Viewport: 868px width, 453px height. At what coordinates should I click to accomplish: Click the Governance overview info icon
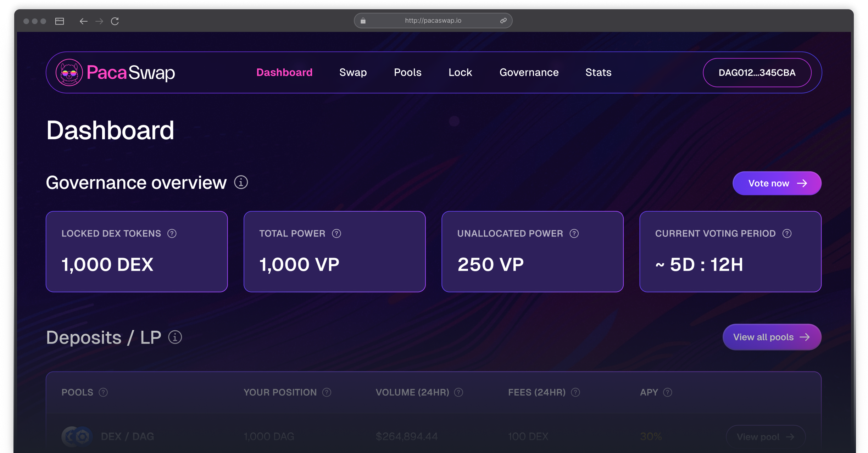241,183
